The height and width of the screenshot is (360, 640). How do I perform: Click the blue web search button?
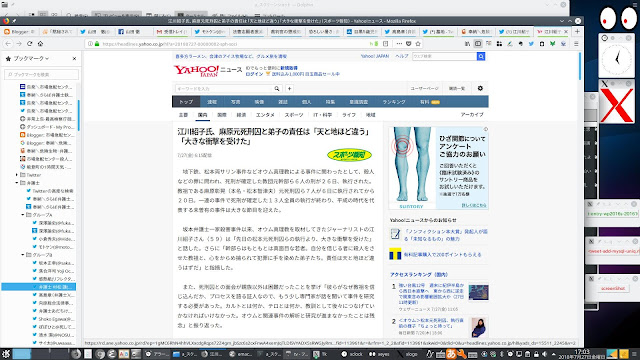481,56
